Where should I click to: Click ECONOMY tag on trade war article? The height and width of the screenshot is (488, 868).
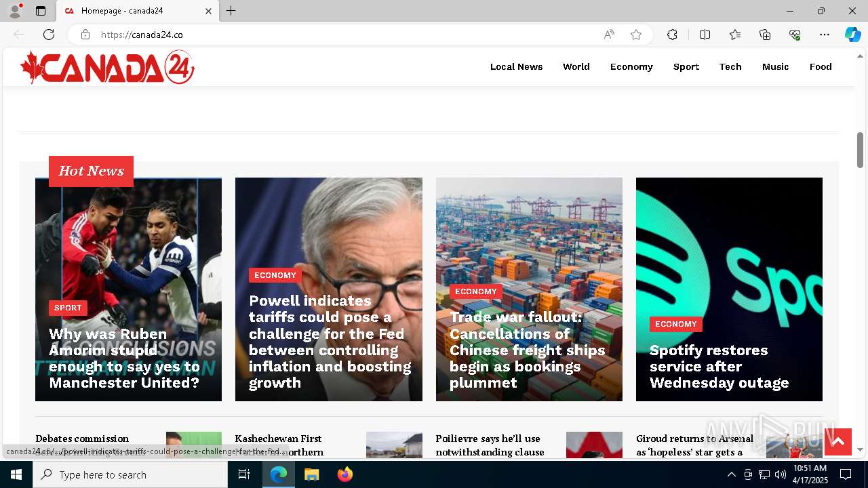point(476,291)
